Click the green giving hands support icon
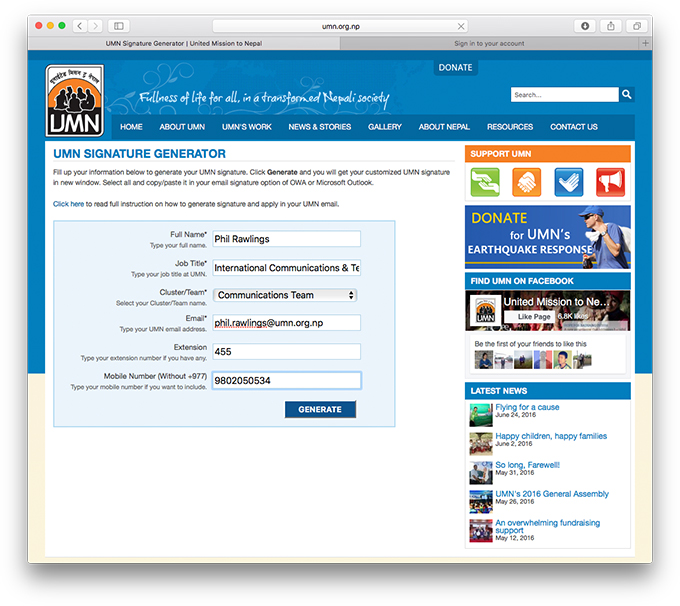680x606 pixels. 485,182
